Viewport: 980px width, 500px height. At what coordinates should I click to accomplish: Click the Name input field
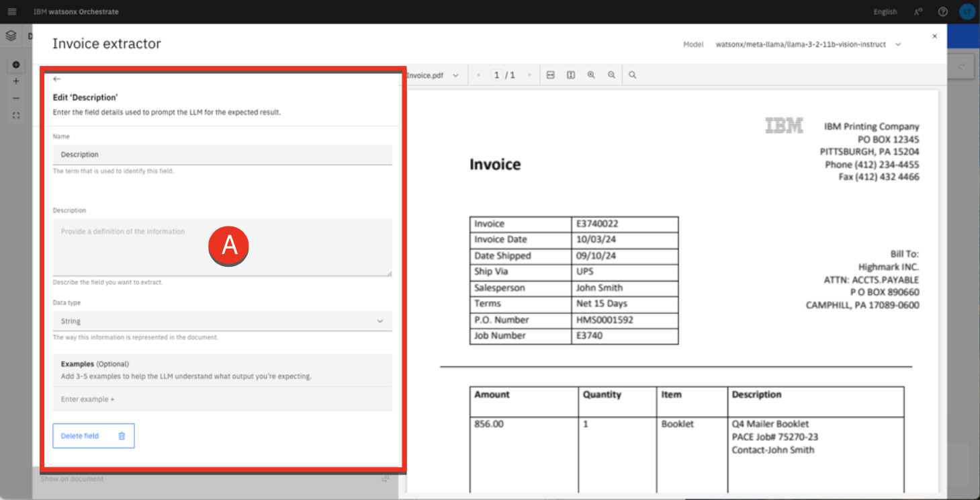point(222,155)
